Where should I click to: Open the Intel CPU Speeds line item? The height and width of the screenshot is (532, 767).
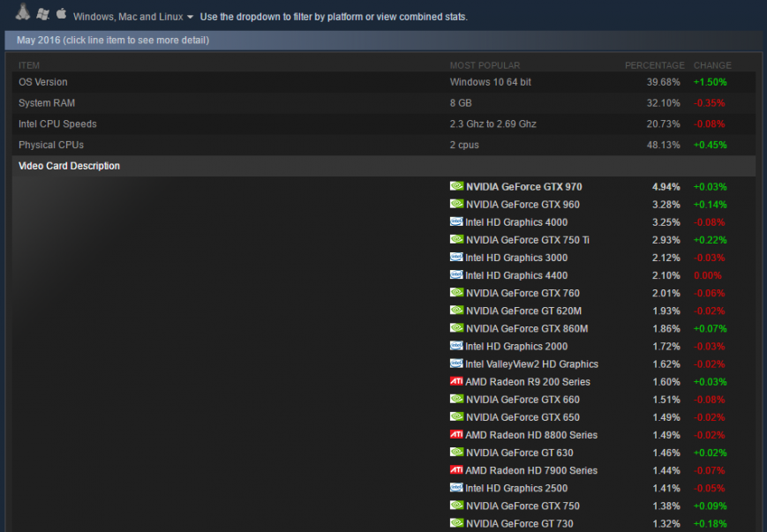(383, 124)
